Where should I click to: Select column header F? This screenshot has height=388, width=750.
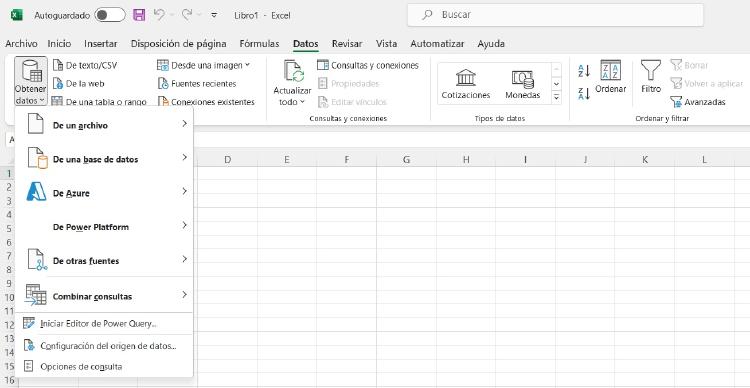[x=346, y=159]
